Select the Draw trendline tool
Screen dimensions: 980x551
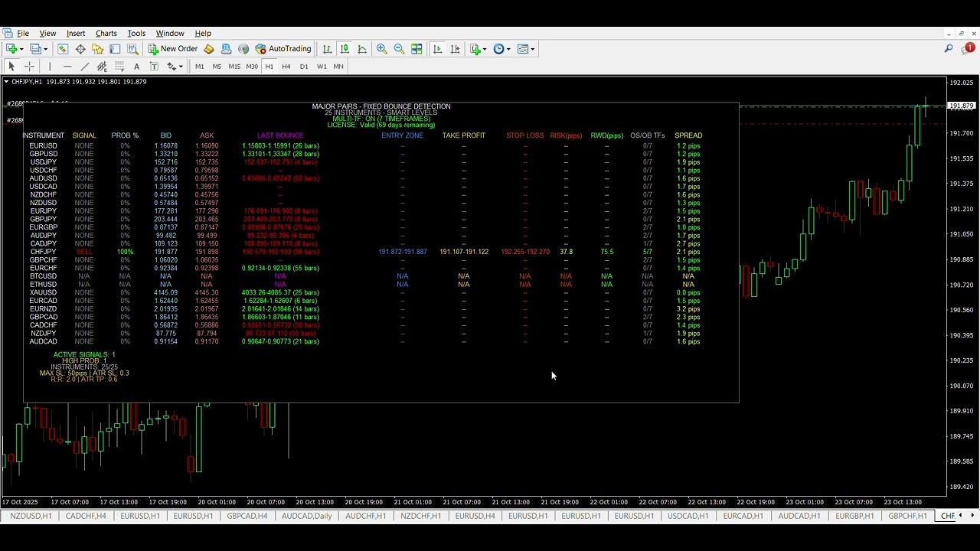(85, 67)
